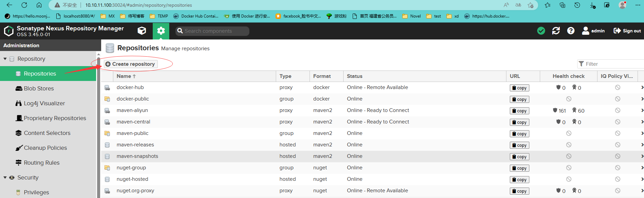The width and height of the screenshot is (644, 198).
Task: Sort by Name column header
Action: (x=195, y=76)
